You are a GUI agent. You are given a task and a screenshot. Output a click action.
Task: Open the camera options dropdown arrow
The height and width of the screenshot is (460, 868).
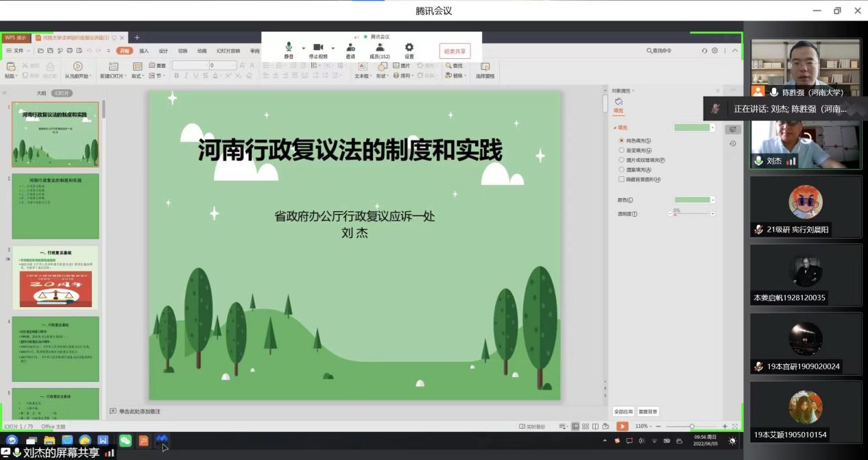point(333,48)
